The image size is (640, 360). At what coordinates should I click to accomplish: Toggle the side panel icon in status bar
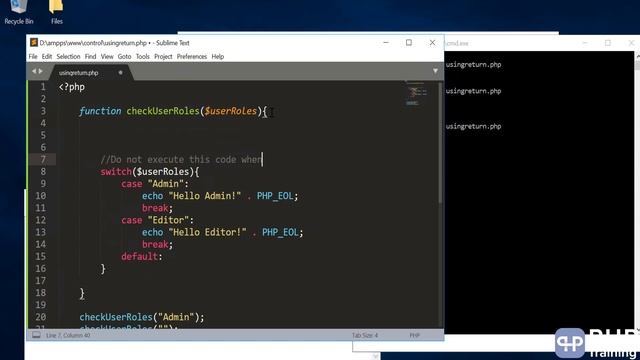point(36,335)
